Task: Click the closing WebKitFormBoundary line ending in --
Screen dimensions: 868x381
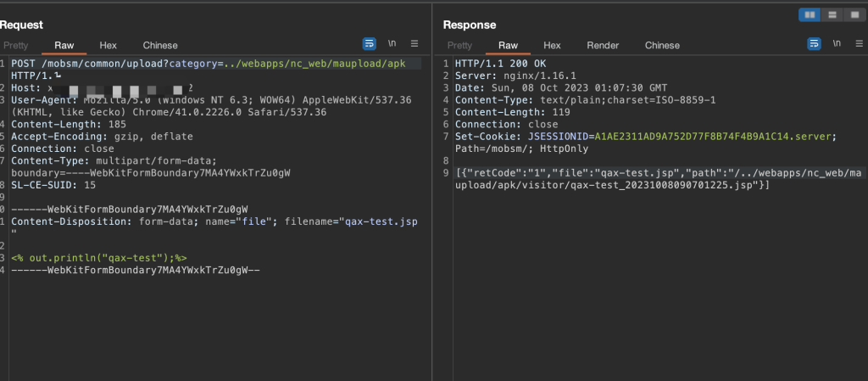Action: pyautogui.click(x=136, y=270)
